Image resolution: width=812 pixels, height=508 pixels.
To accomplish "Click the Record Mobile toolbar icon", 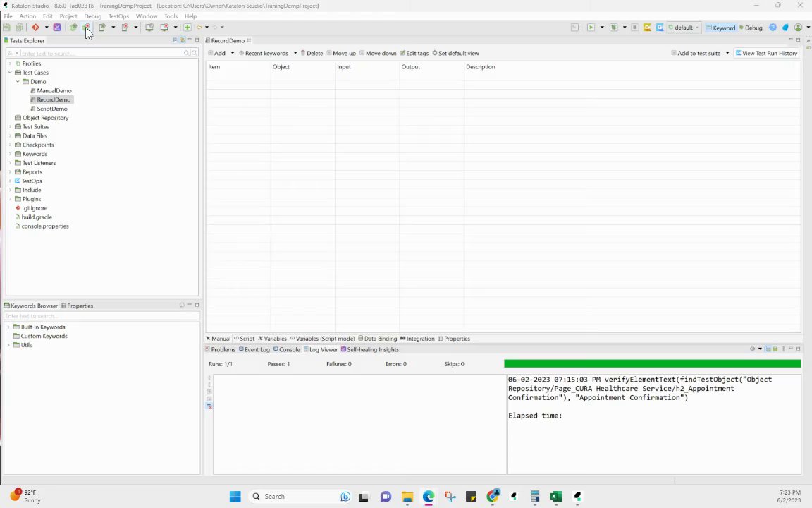I will point(125,28).
